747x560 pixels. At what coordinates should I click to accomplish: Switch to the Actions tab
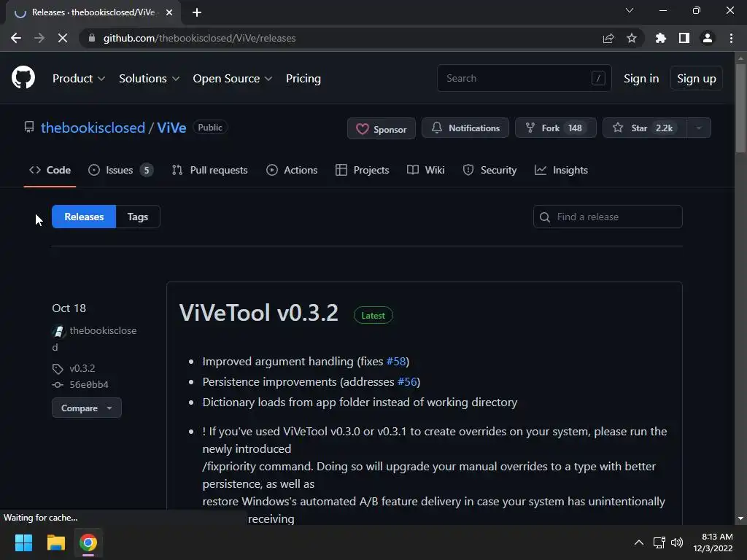point(292,170)
